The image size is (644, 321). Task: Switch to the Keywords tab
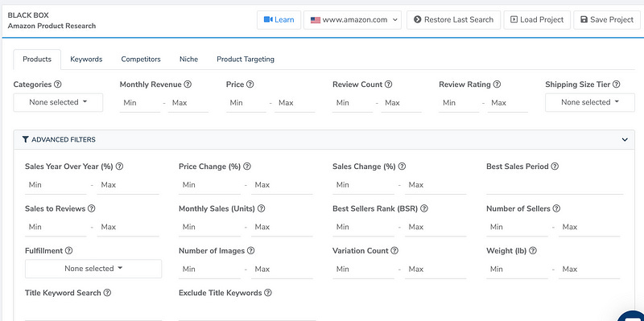coord(86,59)
